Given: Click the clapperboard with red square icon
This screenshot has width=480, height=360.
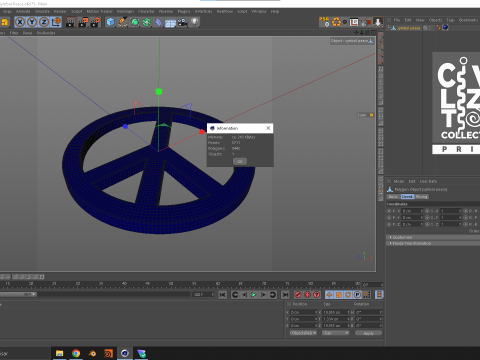Looking at the screenshot, I should (366, 22).
